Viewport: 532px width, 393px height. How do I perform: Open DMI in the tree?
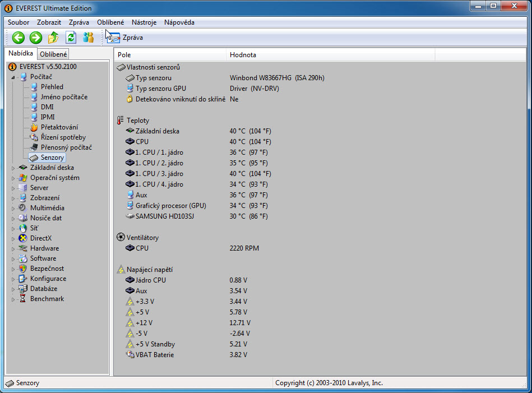[x=47, y=107]
